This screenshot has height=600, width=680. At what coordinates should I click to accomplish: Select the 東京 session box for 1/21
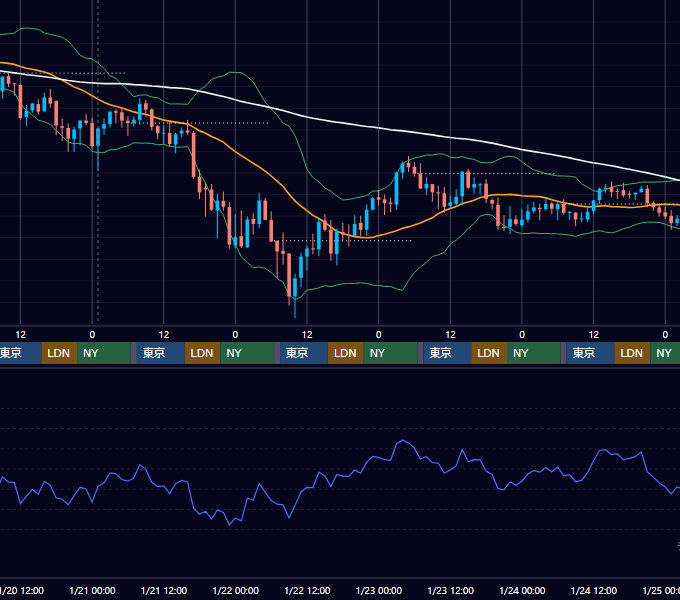(x=160, y=353)
